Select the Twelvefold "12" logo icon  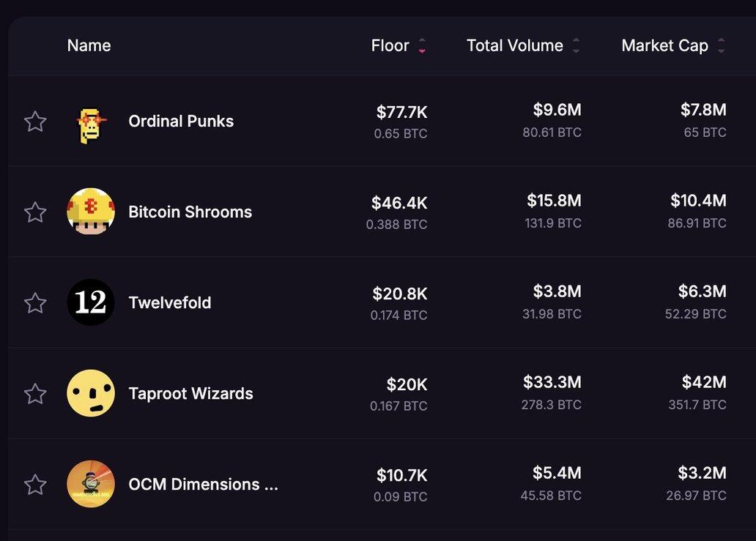(91, 302)
